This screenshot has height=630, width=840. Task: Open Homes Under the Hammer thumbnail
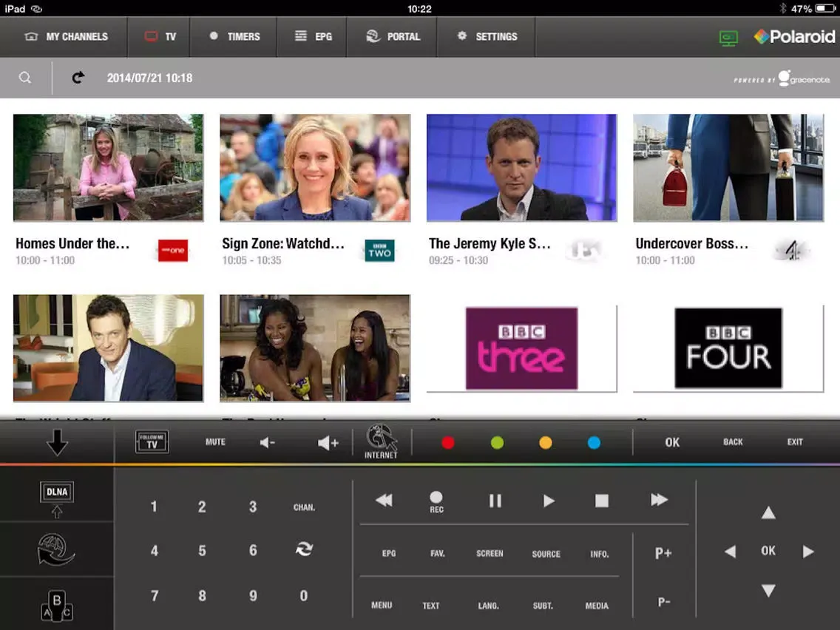pyautogui.click(x=108, y=167)
